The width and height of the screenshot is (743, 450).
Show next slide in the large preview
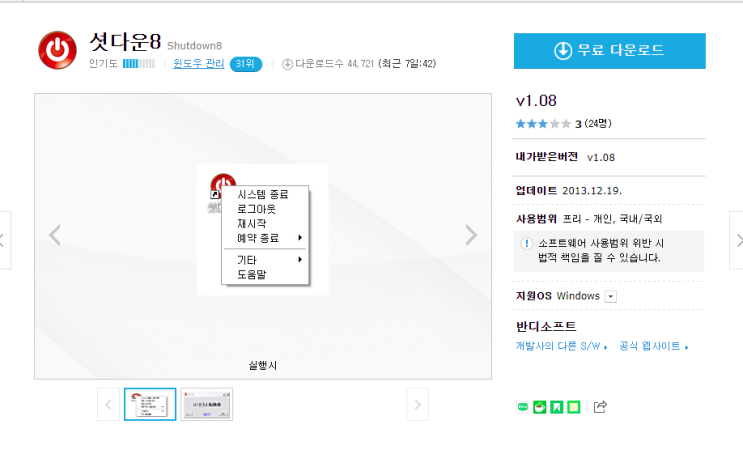(x=471, y=235)
